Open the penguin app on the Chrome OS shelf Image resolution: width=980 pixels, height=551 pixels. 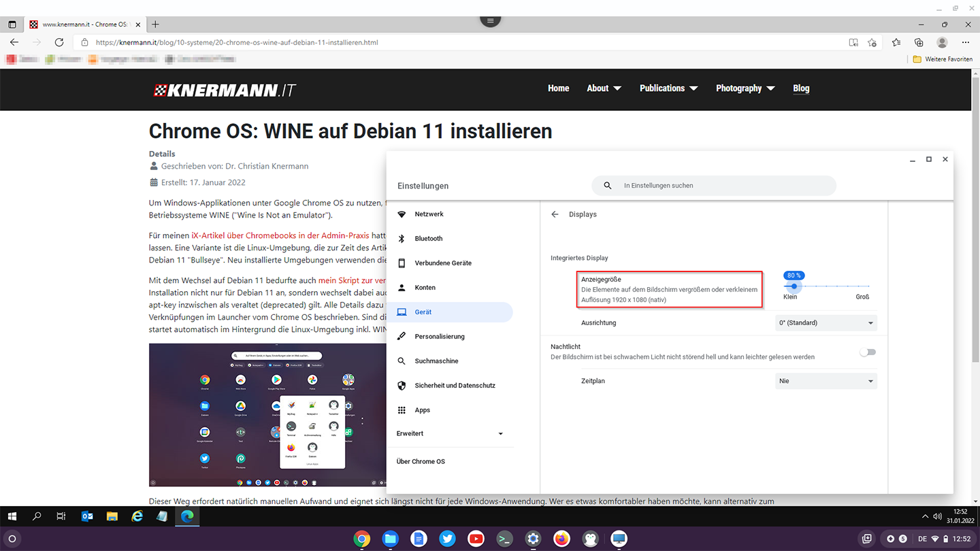[x=590, y=539]
